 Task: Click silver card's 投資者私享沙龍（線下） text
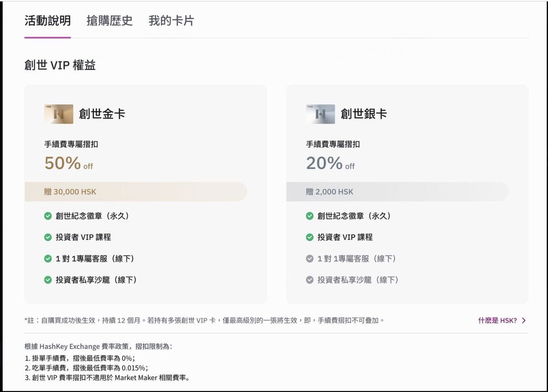(x=359, y=280)
